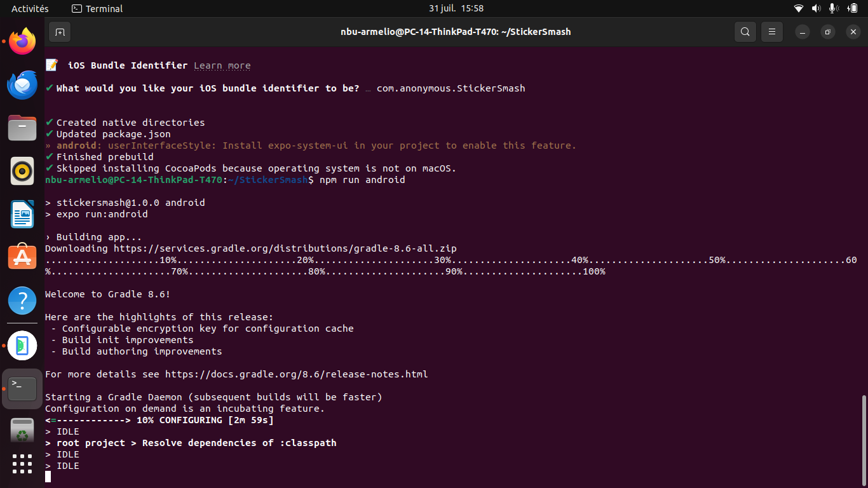Screen dimensions: 868x488
Task: Show all applications grid
Action: click(x=22, y=464)
